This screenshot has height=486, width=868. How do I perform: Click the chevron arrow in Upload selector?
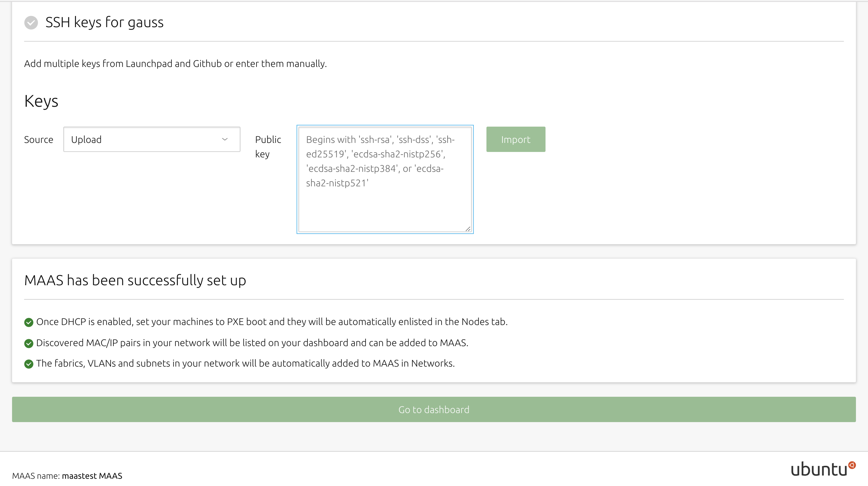[x=225, y=139]
